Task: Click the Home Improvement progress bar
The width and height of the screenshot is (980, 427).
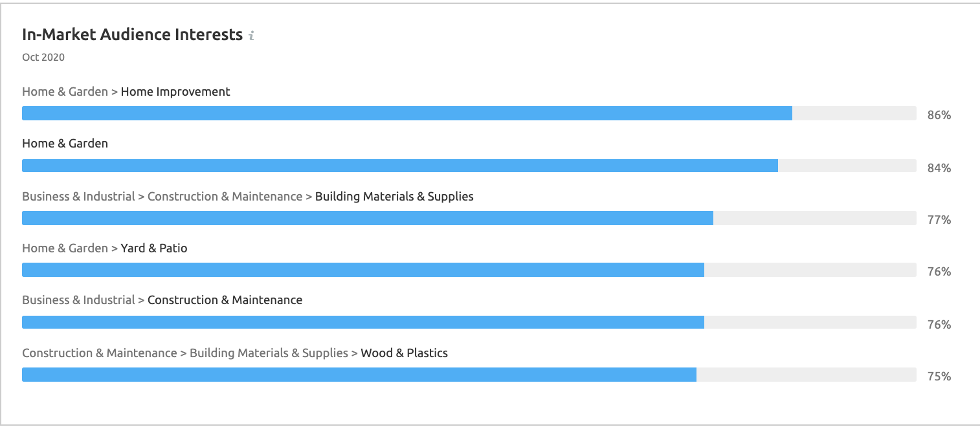Action: point(407,113)
